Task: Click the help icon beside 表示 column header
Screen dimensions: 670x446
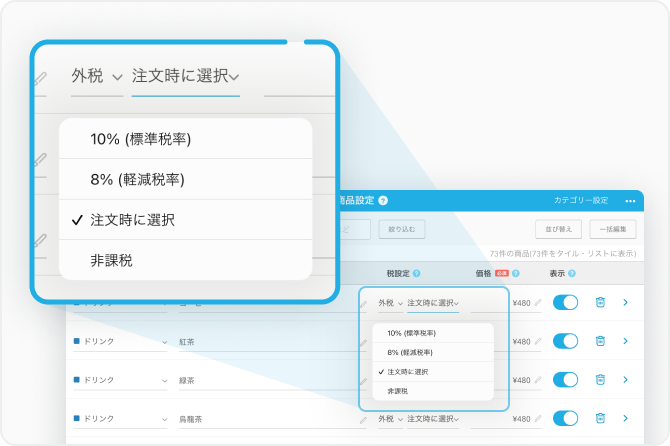Action: 572,273
